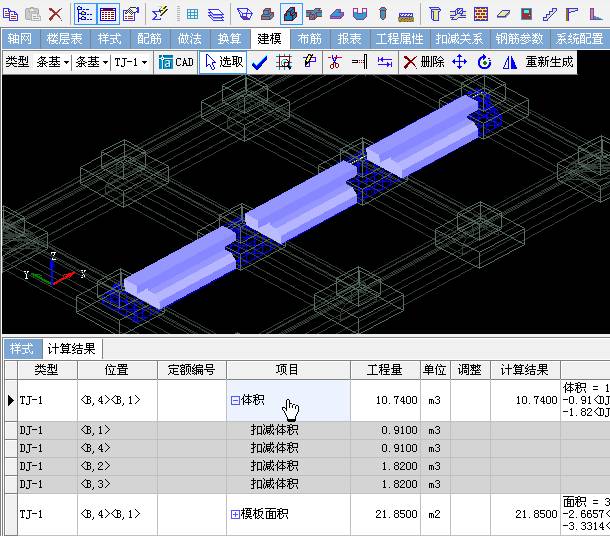Screen dimensions: 610x536
Task: Click the blue checkmark confirm icon
Action: 260,62
